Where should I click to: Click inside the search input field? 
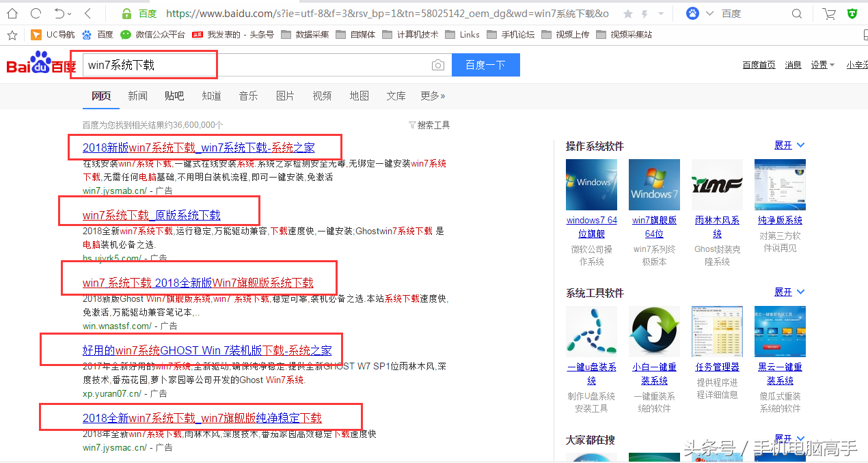[205, 65]
